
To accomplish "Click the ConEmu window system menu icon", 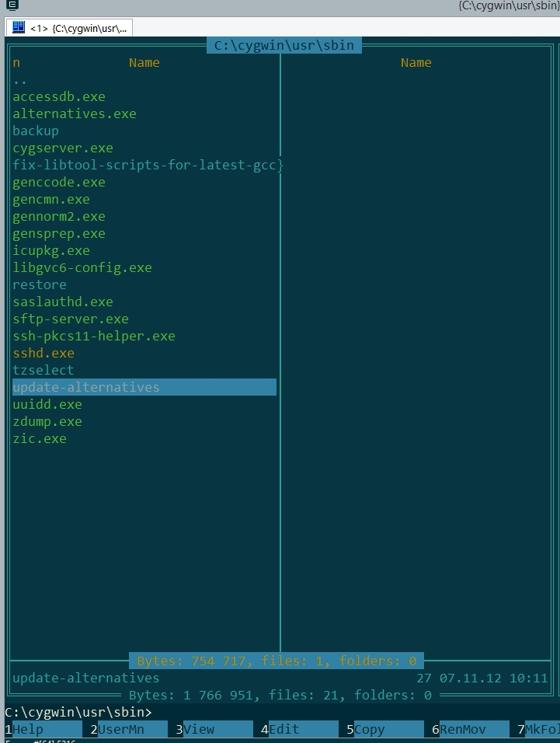I will [x=12, y=5].
